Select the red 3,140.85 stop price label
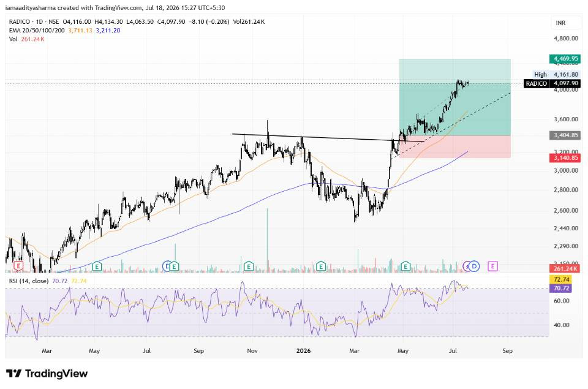 [x=565, y=158]
